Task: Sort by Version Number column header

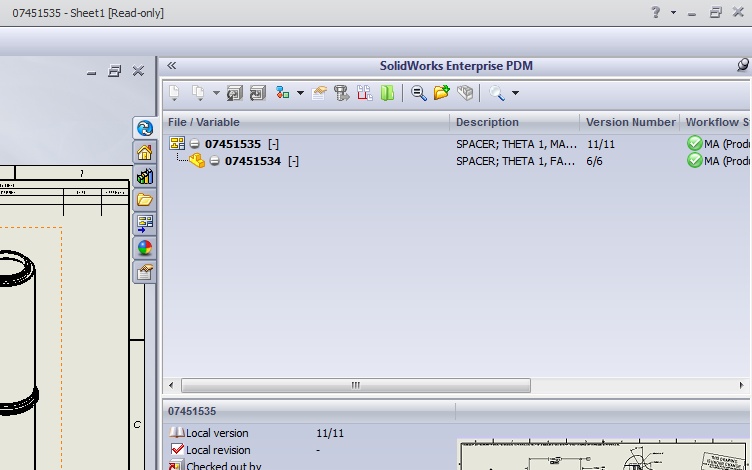Action: click(630, 122)
